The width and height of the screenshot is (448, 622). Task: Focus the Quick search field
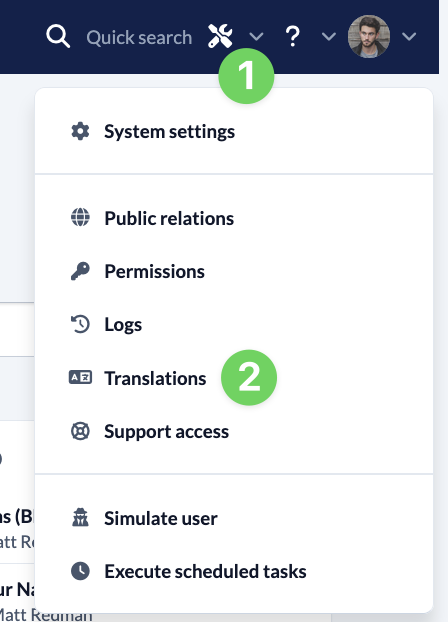click(139, 37)
